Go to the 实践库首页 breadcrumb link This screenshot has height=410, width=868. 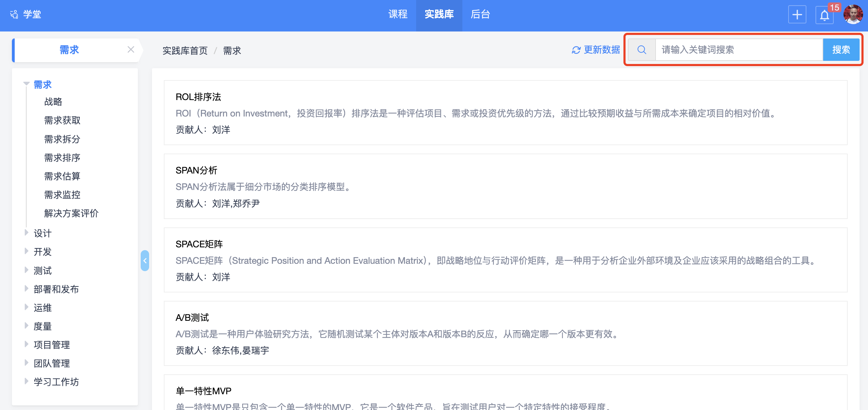tap(185, 51)
